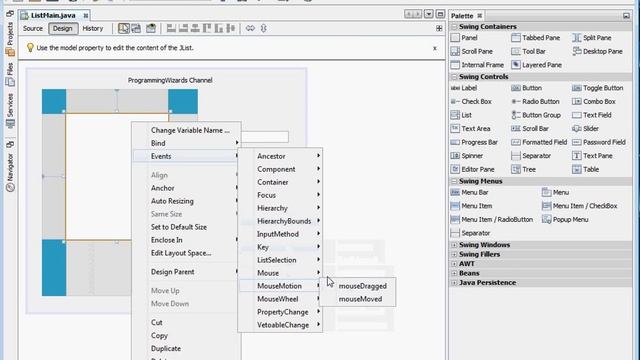Collapse the Swing Controls section
The image size is (640, 360).
[x=454, y=77]
